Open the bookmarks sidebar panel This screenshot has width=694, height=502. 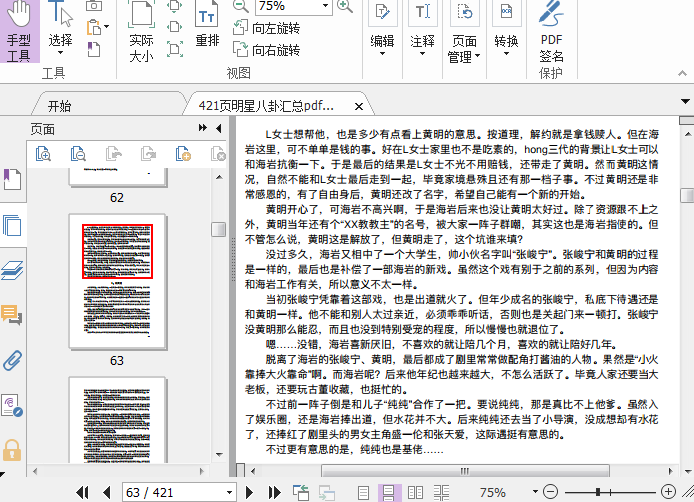click(x=12, y=179)
